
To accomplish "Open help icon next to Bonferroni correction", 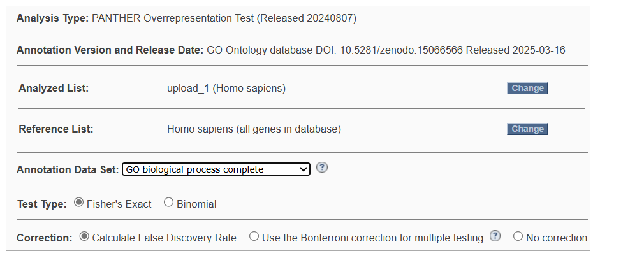I will click(x=495, y=236).
